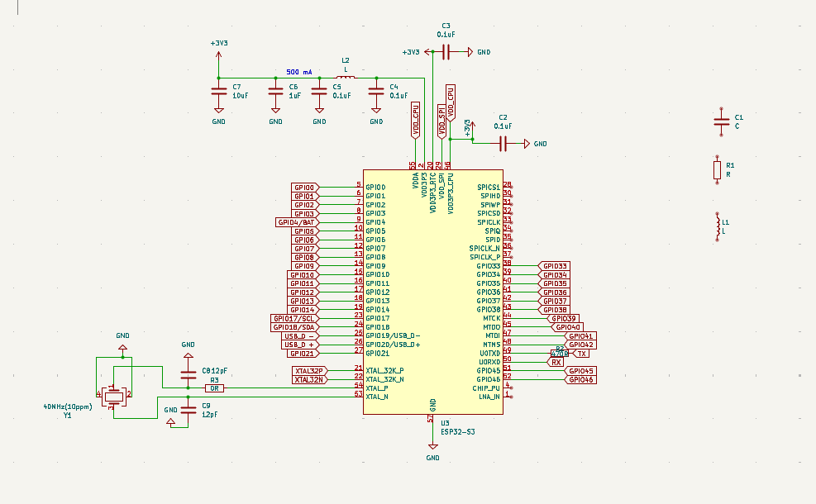816x504 pixels.
Task: Select the TX net label
Action: coord(581,354)
